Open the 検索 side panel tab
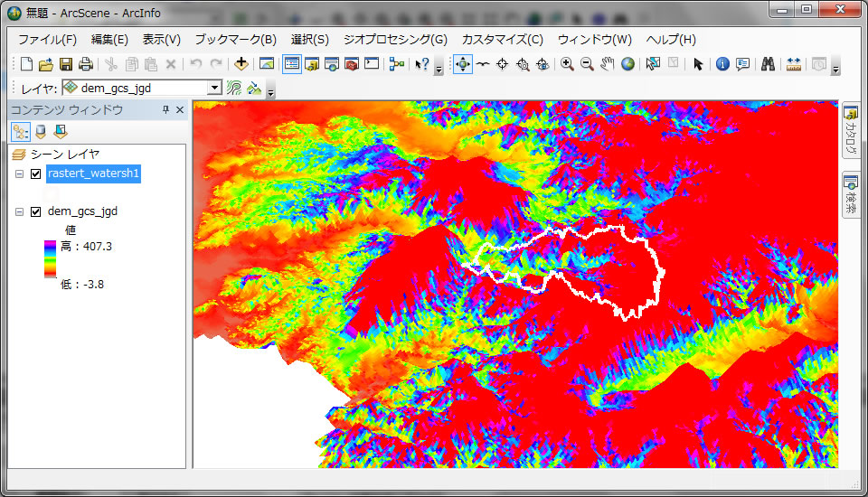This screenshot has width=868, height=497. coord(852,194)
